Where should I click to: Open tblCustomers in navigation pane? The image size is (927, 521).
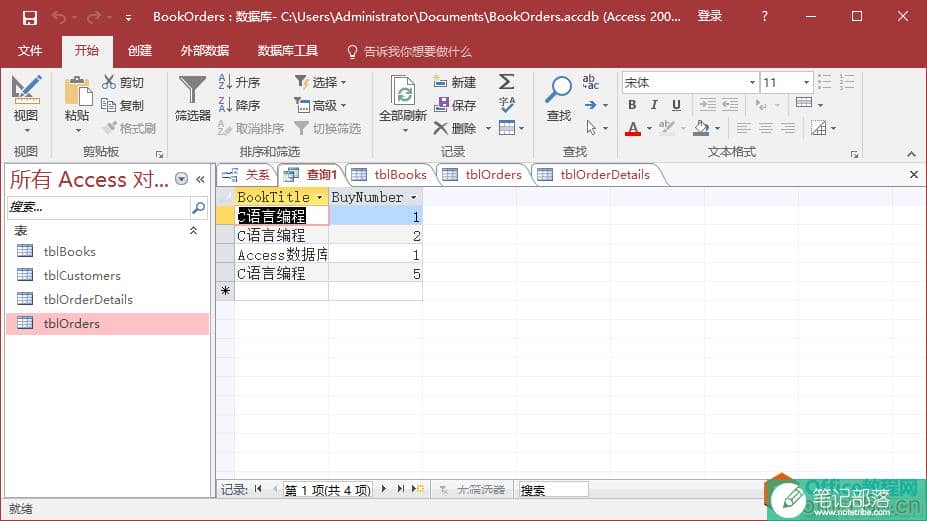(x=82, y=276)
